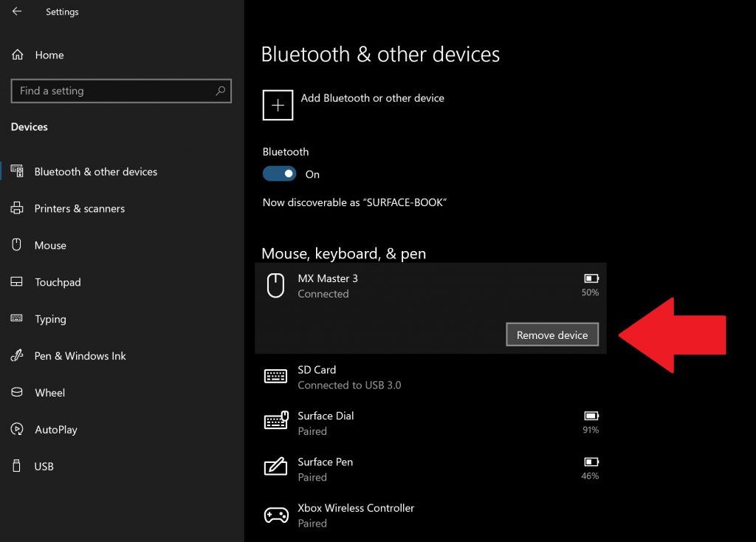
Task: Click the Pen & Windows Ink icon
Action: (17, 355)
